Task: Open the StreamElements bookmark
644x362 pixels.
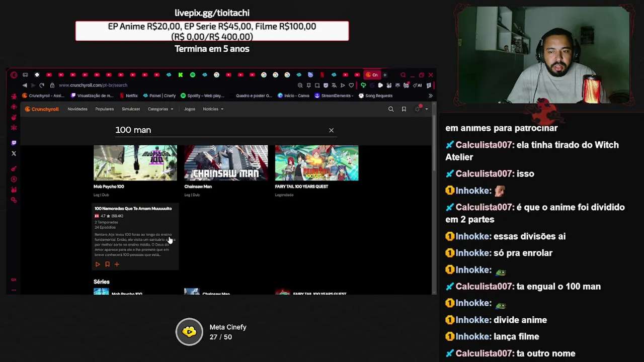Action: (334, 96)
